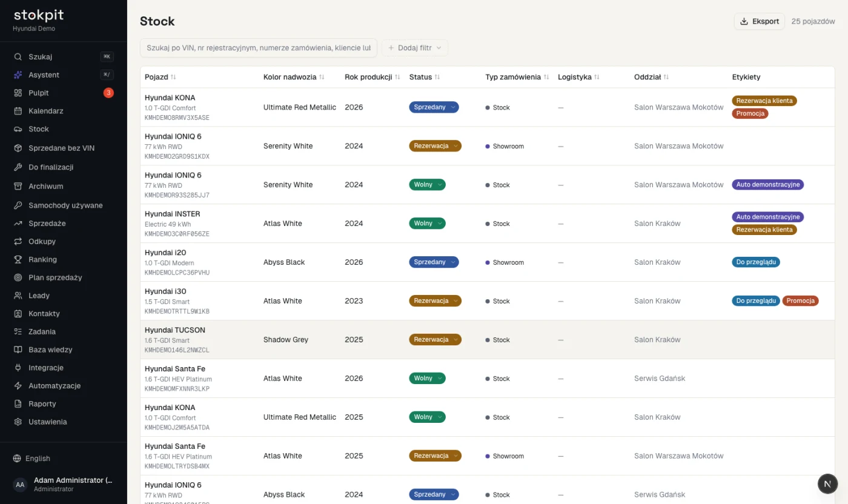Open the Baza wiedzy book icon
Image resolution: width=848 pixels, height=504 pixels.
click(18, 350)
